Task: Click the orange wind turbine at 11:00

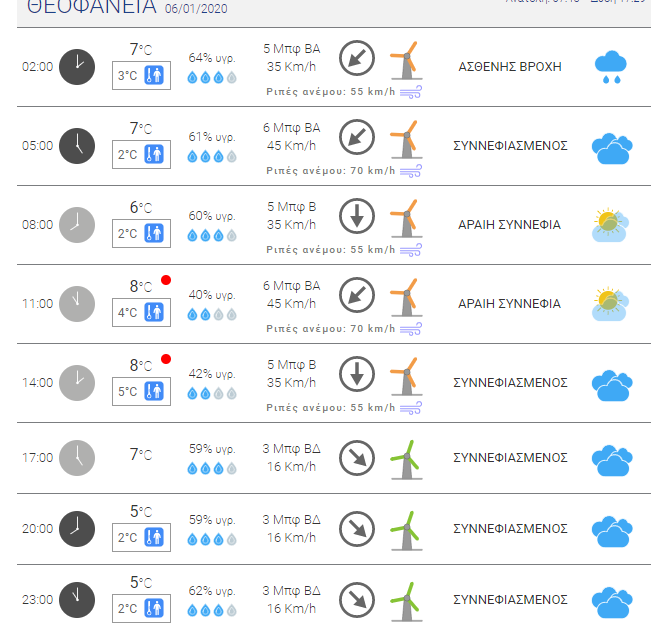Action: click(406, 297)
